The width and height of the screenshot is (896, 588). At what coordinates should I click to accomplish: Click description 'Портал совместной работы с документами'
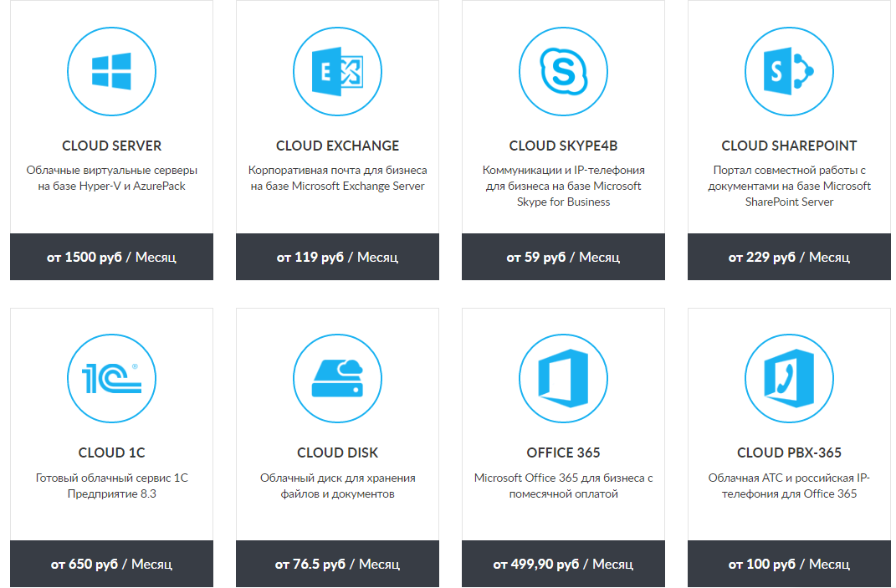(789, 186)
